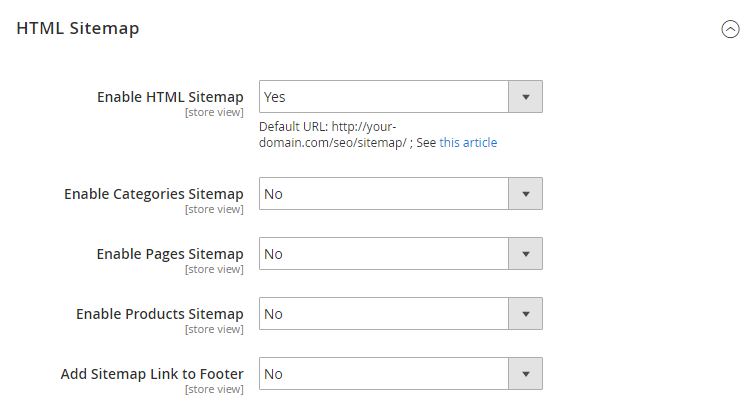The width and height of the screenshot is (751, 418).
Task: Click the Add Sitemap Link to Footer label
Action: click(152, 373)
